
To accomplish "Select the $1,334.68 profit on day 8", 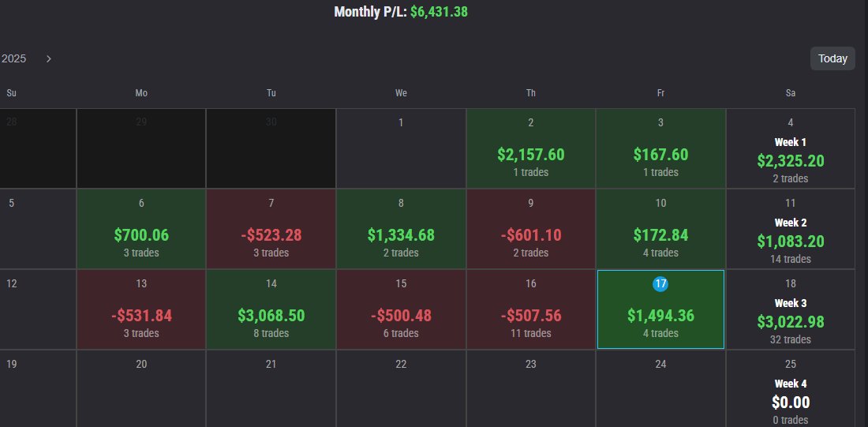I will (x=401, y=235).
